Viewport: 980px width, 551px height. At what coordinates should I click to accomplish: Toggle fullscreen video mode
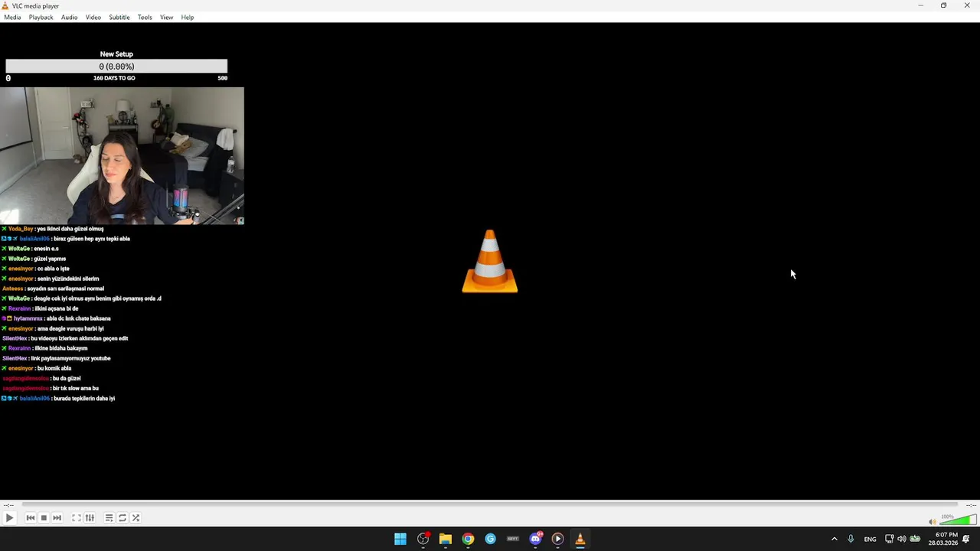[x=77, y=518]
